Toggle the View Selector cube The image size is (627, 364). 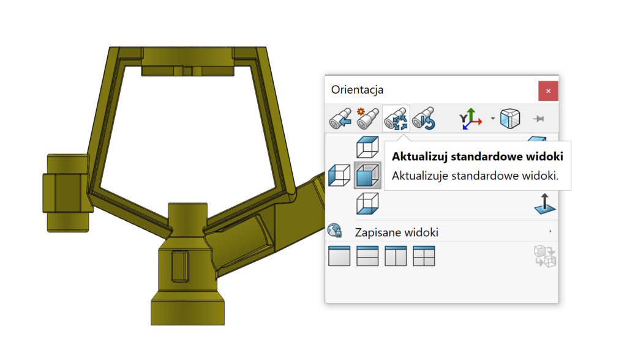[510, 119]
